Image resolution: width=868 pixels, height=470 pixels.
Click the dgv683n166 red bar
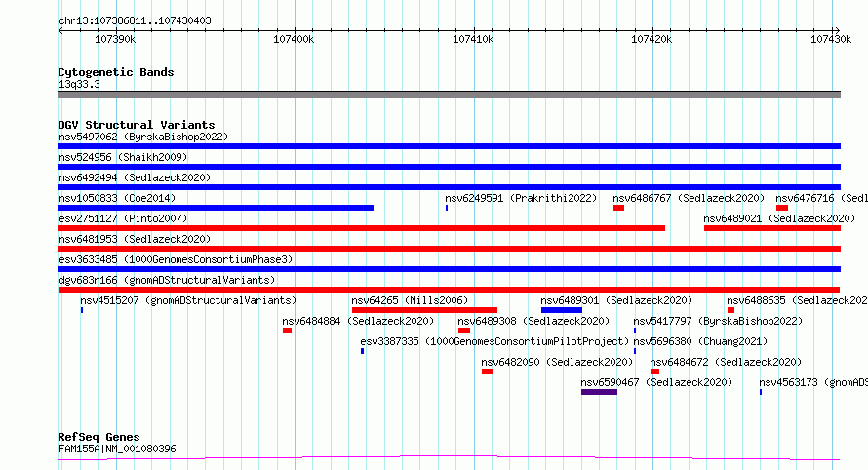(x=449, y=290)
